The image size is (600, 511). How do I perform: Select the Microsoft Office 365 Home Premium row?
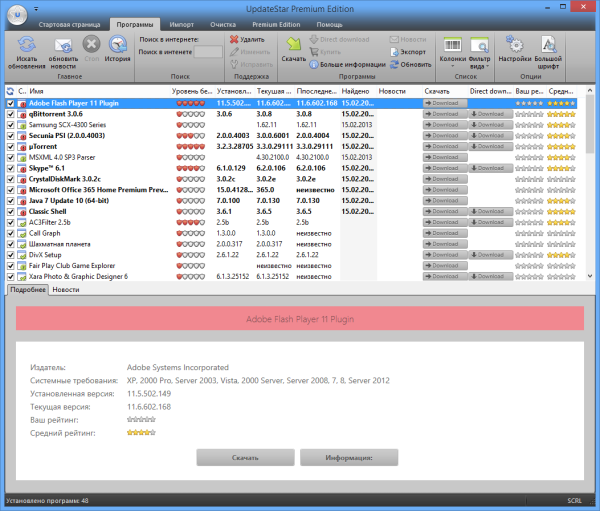point(291,190)
